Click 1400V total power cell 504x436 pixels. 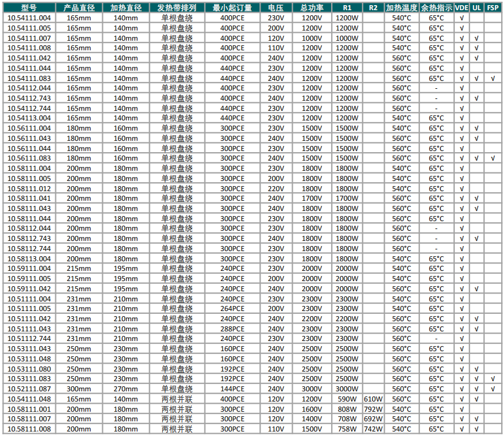[x=312, y=419]
